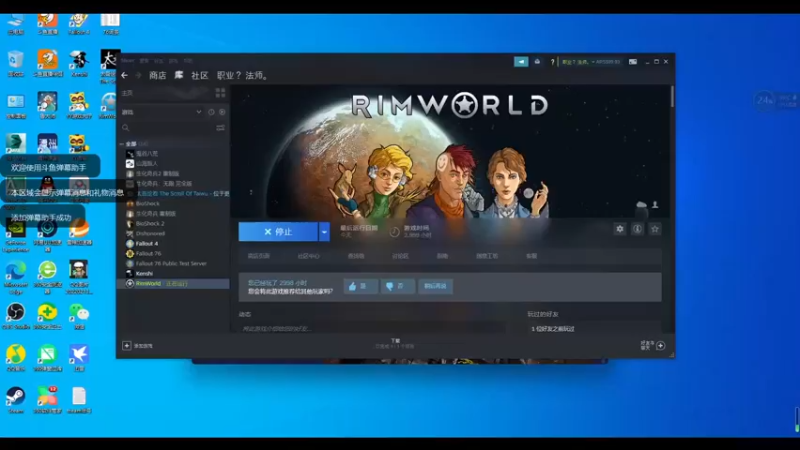Sort library by recent activity clock icon
The height and width of the screenshot is (450, 800).
point(211,112)
